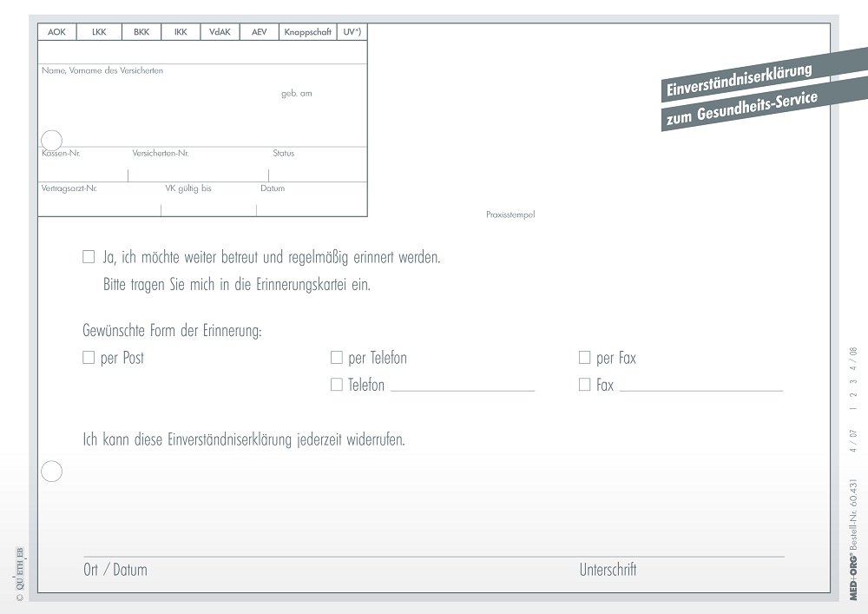This screenshot has height=614, width=868.
Task: Select the AEV insurance cell
Action: coord(259,32)
